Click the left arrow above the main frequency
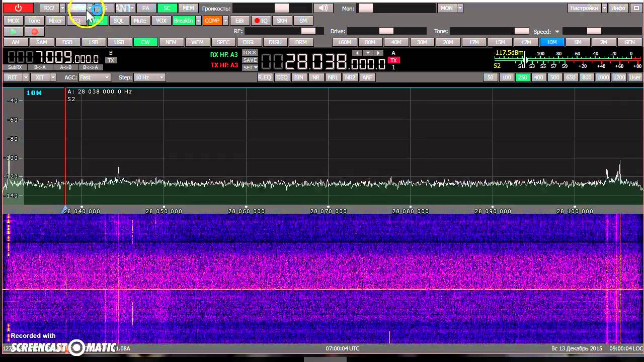 358,53
